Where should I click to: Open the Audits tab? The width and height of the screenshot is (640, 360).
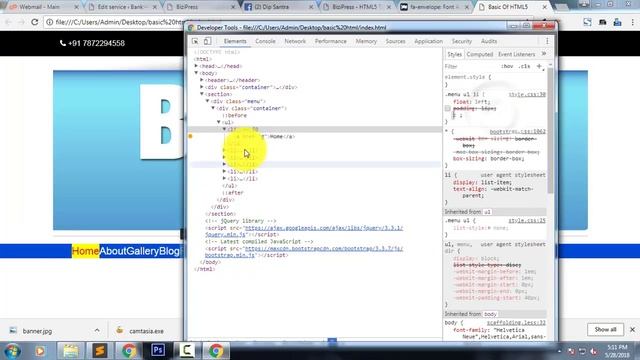[489, 41]
